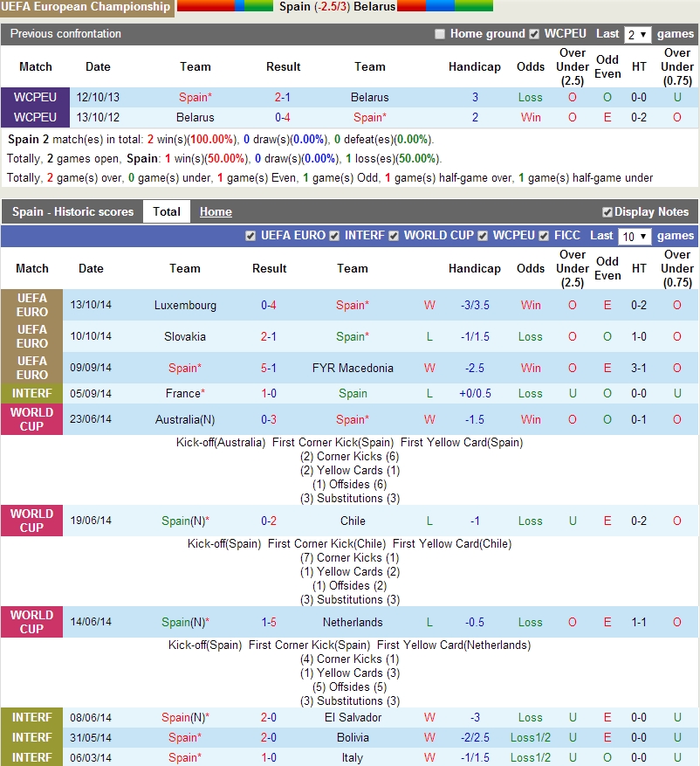Click First Corner Kick(Chile) note
700x766 pixels.
pyautogui.click(x=326, y=544)
